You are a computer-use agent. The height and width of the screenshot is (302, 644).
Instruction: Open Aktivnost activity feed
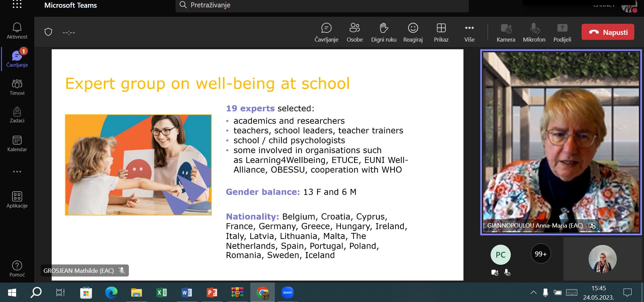(17, 31)
